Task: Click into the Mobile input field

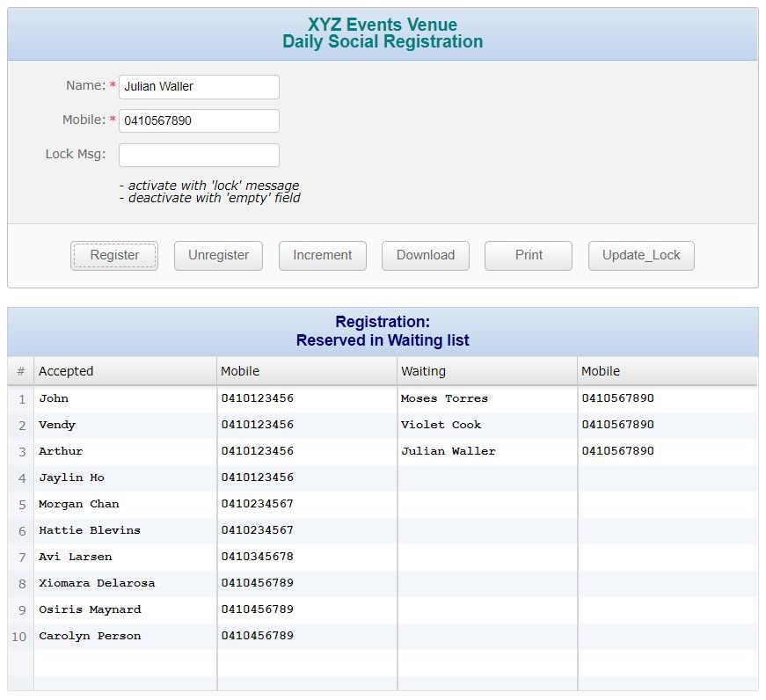Action: point(199,121)
